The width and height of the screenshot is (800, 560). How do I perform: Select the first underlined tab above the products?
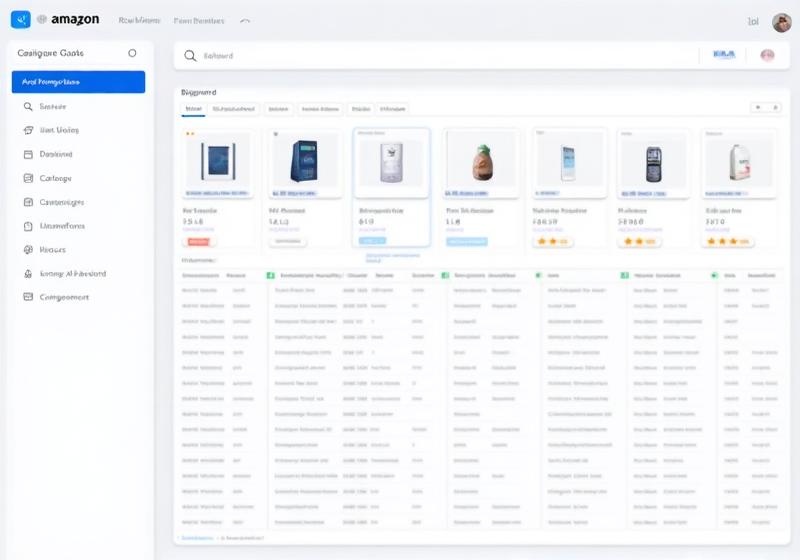coord(193,109)
